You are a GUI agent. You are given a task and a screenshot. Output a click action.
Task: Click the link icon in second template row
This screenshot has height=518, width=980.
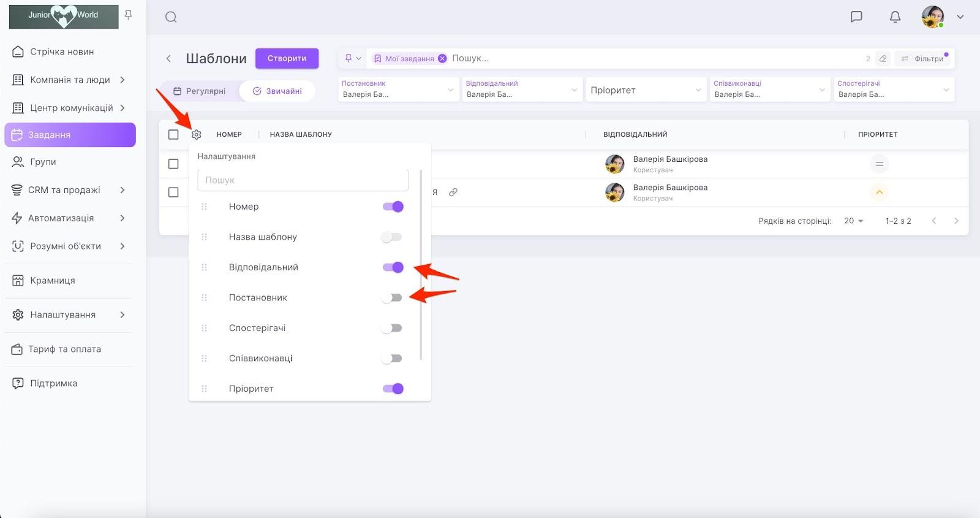pos(453,192)
